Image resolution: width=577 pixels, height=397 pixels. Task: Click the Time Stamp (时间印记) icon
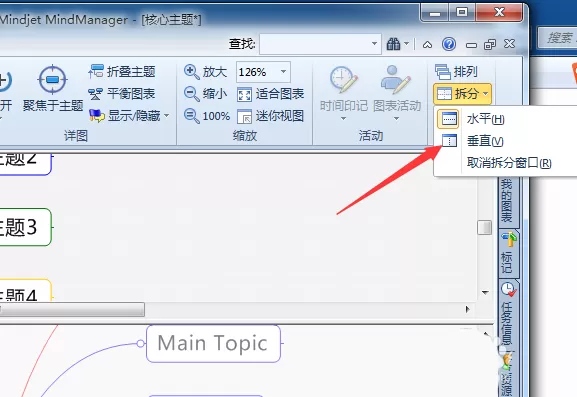344,79
